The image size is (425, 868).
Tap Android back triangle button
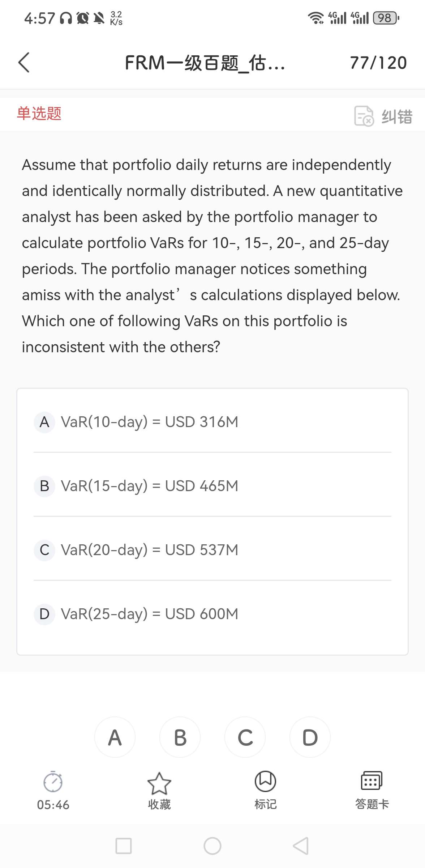pos(301,846)
